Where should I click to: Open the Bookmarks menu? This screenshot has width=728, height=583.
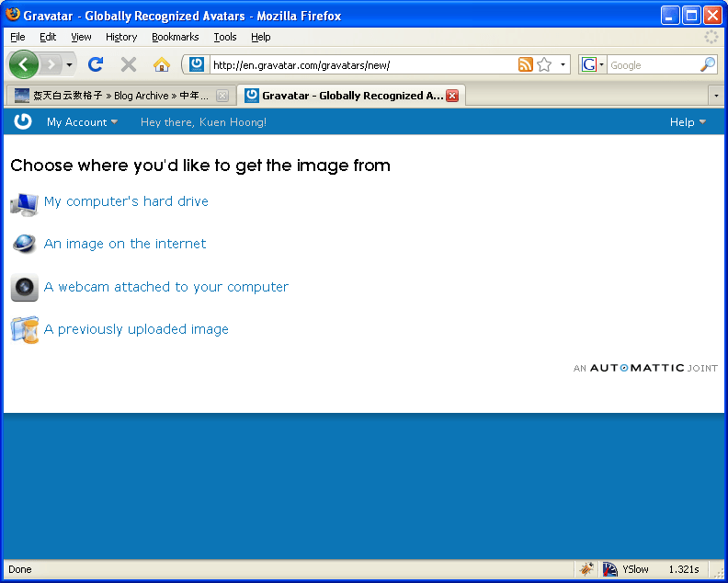coord(175,37)
